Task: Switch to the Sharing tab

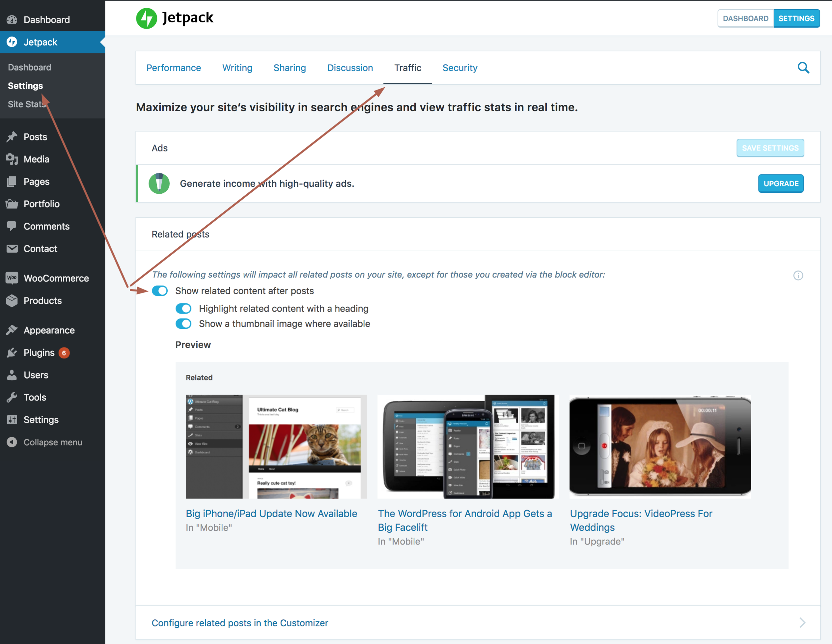Action: (290, 68)
